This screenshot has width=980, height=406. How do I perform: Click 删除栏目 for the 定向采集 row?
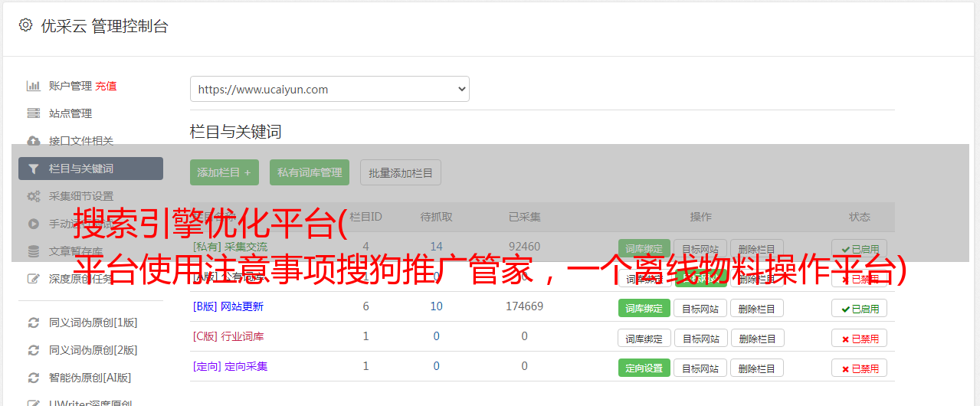point(757,368)
